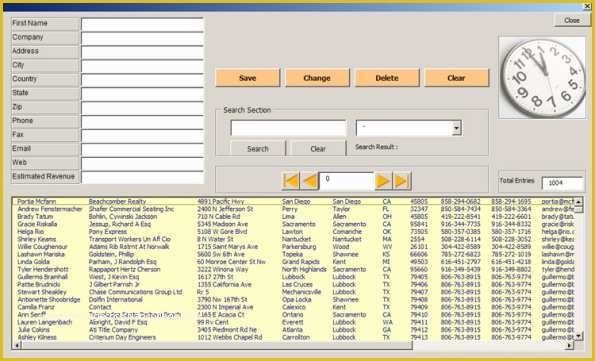Viewport: 595px width, 361px height.
Task: Click the Pony Express company cell
Action: click(x=108, y=232)
